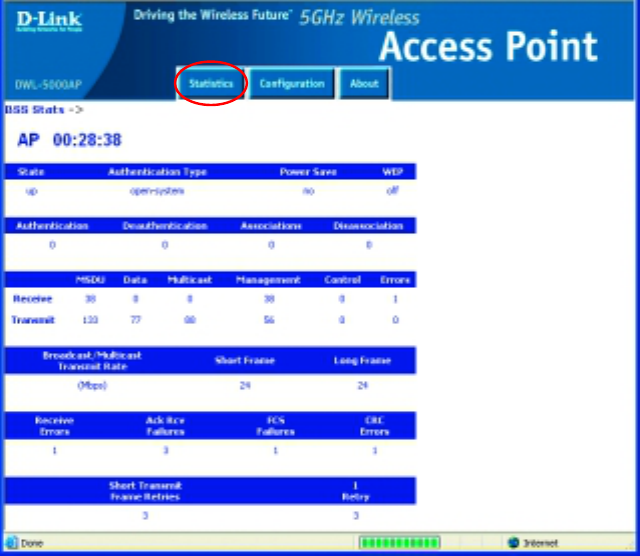Click the Multicast column header

click(190, 280)
